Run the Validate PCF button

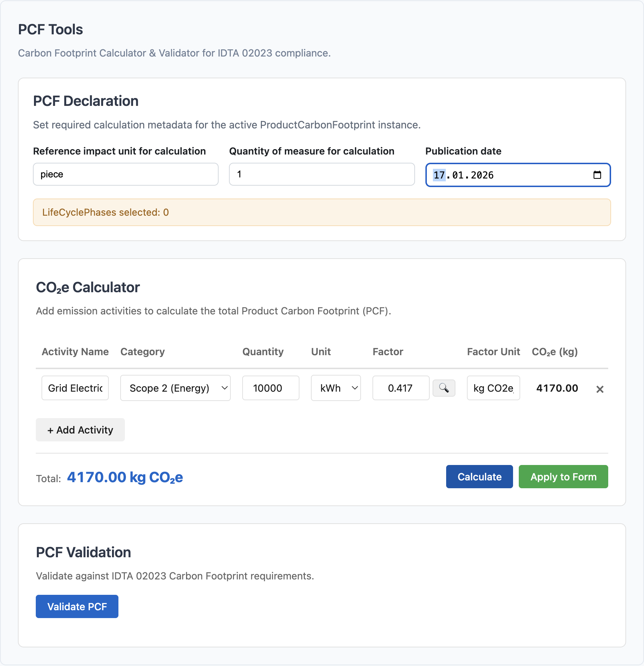coord(77,607)
